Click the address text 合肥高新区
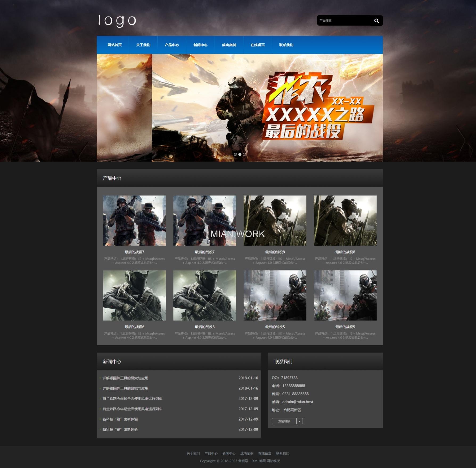 [x=292, y=410]
